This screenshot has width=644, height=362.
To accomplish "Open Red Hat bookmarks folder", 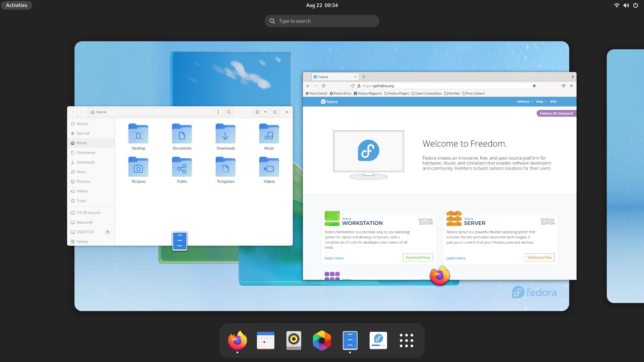I will (452, 94).
